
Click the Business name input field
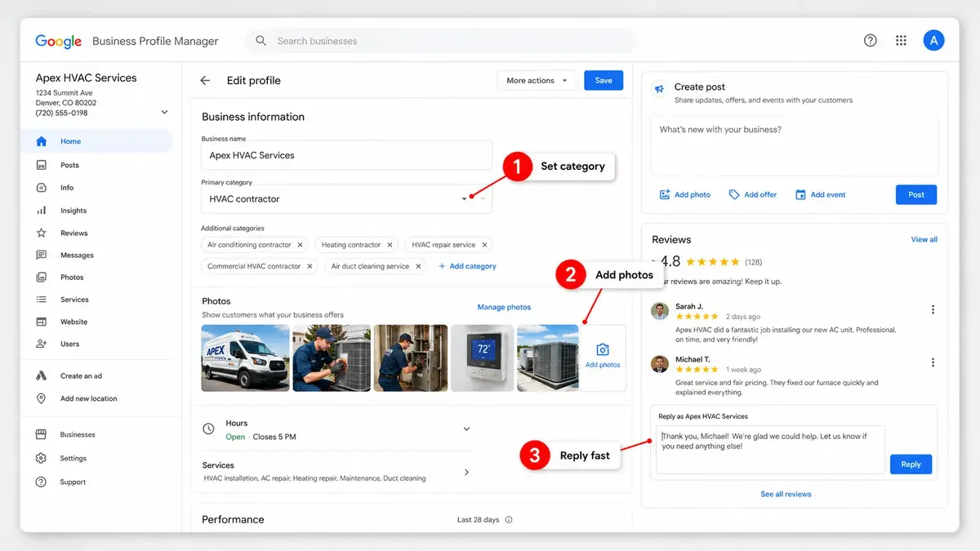tap(346, 155)
